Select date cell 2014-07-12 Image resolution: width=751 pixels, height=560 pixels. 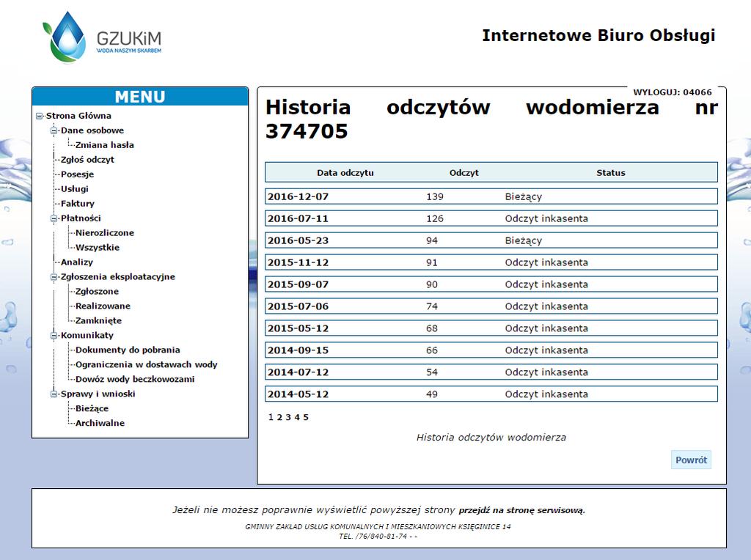pos(298,373)
